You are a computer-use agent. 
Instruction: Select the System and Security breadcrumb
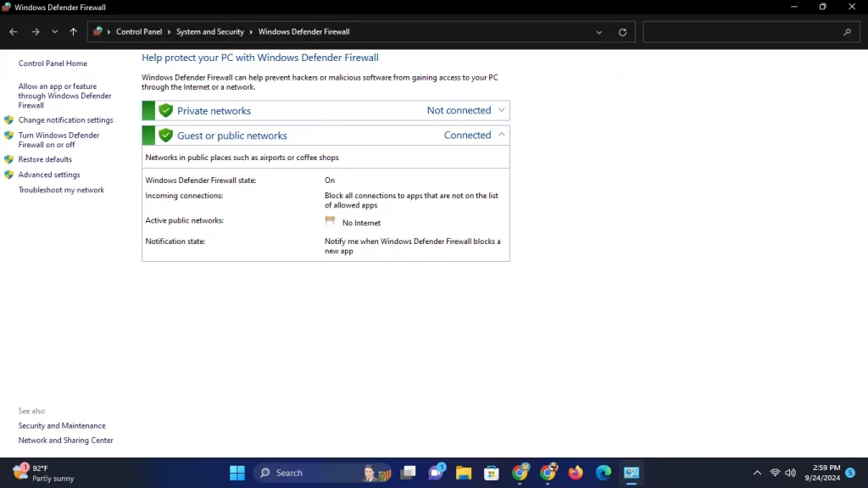pyautogui.click(x=210, y=31)
